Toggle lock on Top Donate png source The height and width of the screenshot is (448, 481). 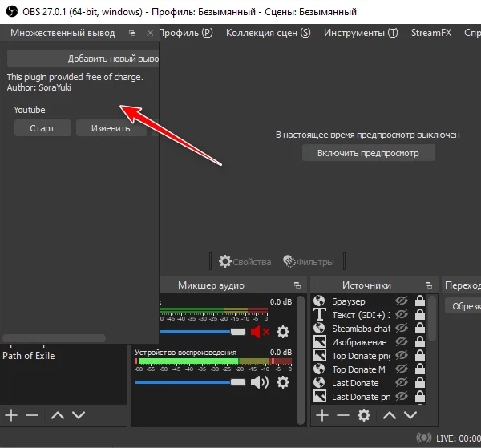(x=420, y=355)
